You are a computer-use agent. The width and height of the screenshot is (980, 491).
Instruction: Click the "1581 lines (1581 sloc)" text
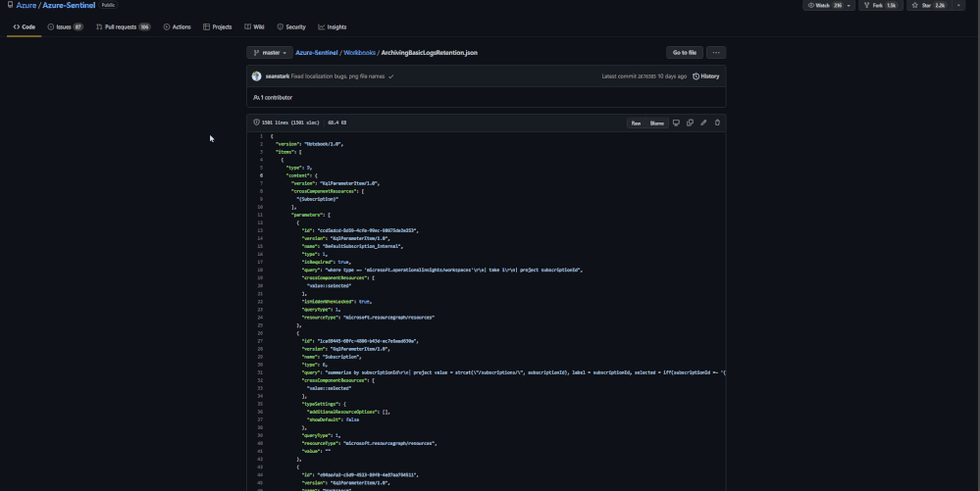click(x=290, y=123)
